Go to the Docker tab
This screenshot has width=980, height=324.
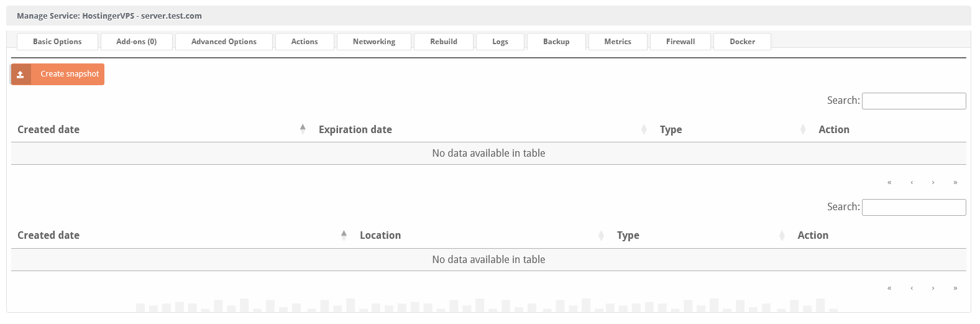tap(743, 42)
